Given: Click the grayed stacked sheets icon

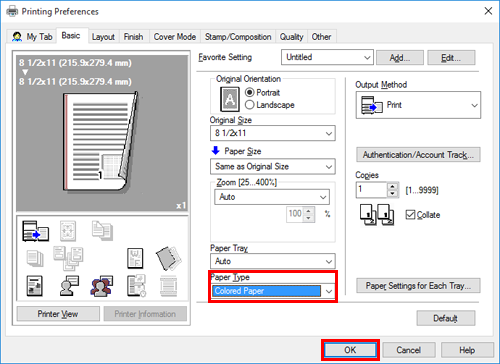Looking at the screenshot, I should coord(35,259).
